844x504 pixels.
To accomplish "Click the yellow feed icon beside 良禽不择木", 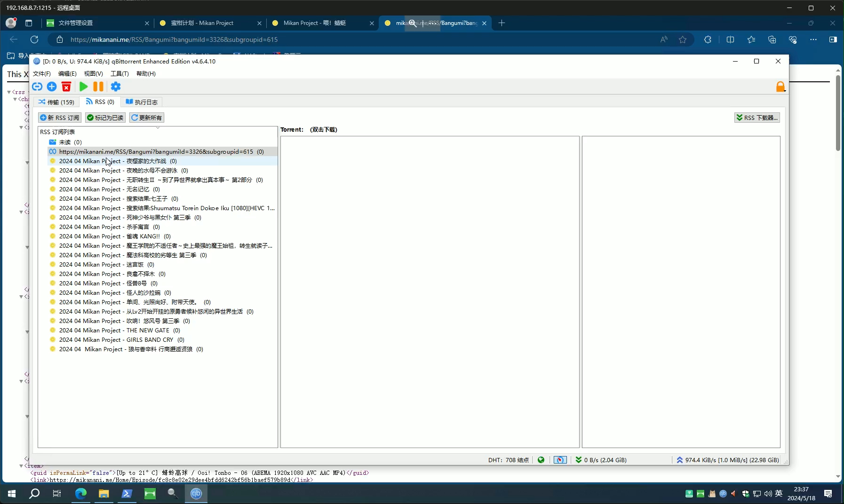I will tap(53, 274).
